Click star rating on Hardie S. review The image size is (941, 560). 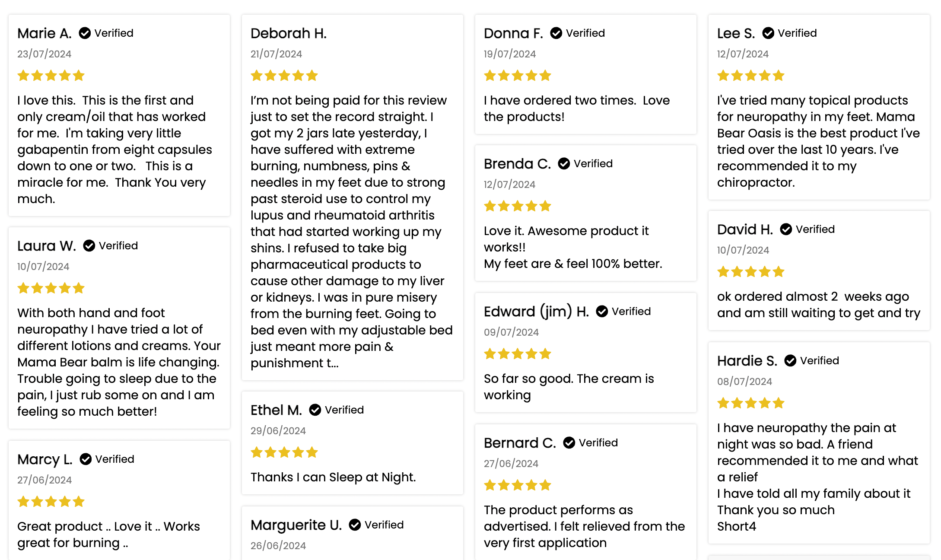click(x=751, y=404)
